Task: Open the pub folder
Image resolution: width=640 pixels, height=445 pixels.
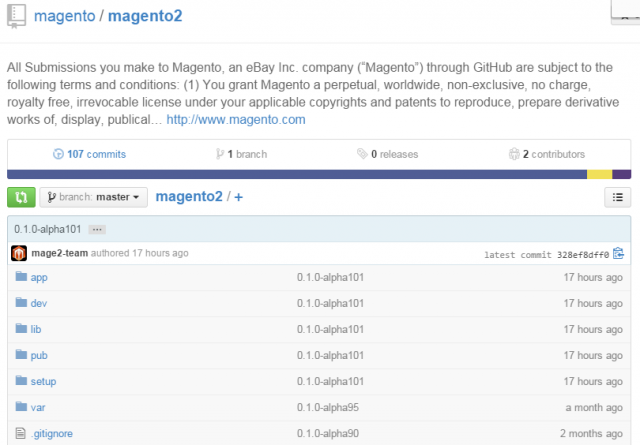Action: click(x=39, y=356)
